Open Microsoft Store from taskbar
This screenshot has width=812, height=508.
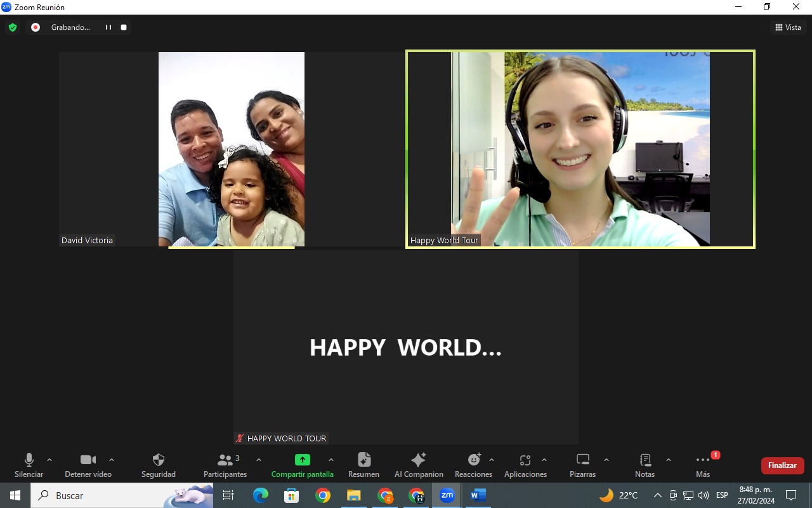[x=292, y=495]
